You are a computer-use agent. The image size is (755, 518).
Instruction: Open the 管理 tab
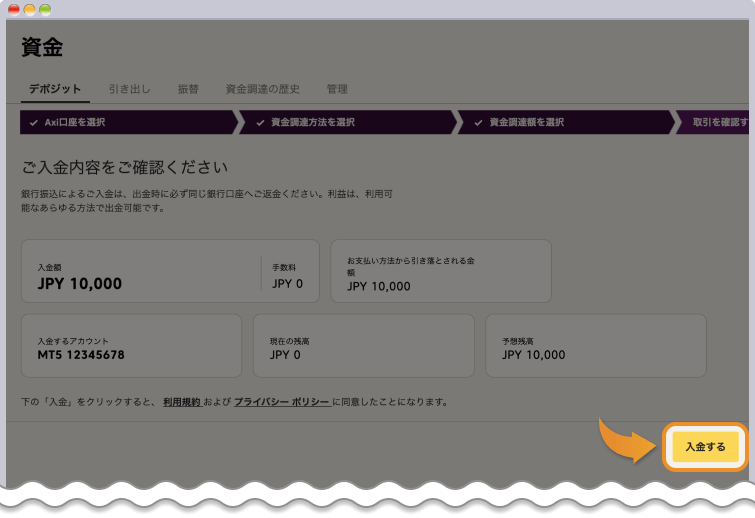point(337,89)
